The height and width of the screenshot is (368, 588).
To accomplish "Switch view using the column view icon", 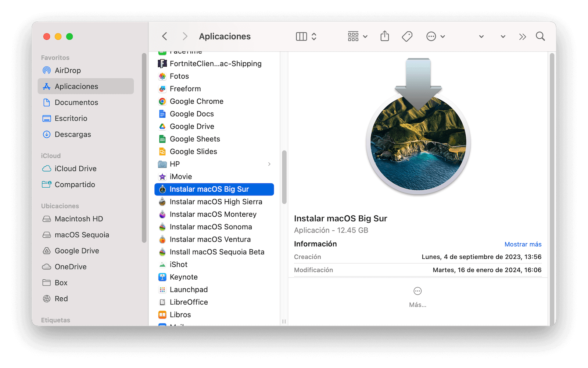I will point(301,36).
